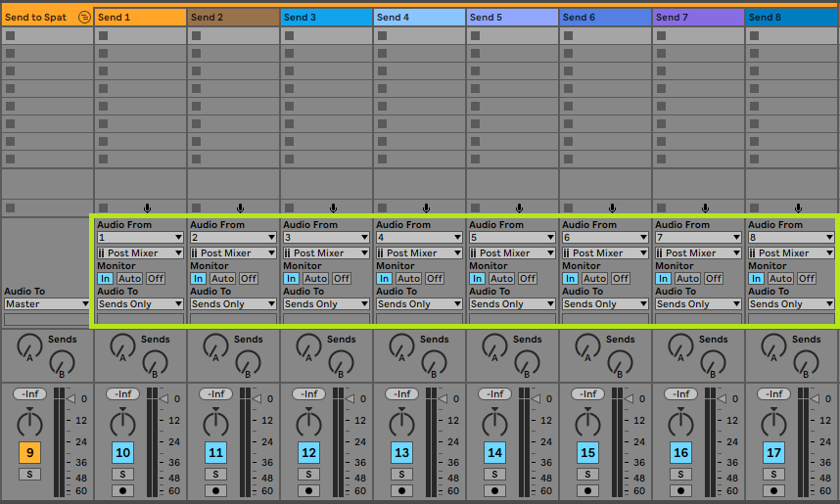Arm the Send 1 track for recording

[122, 490]
